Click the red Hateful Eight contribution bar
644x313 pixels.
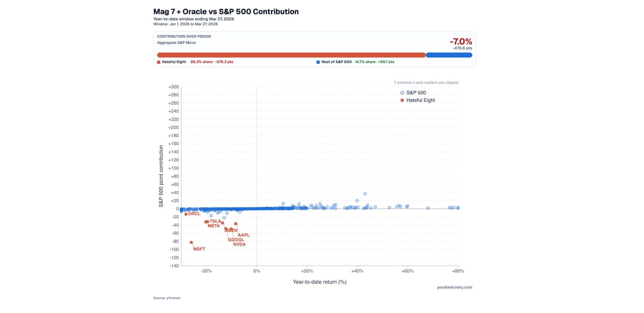tap(291, 55)
